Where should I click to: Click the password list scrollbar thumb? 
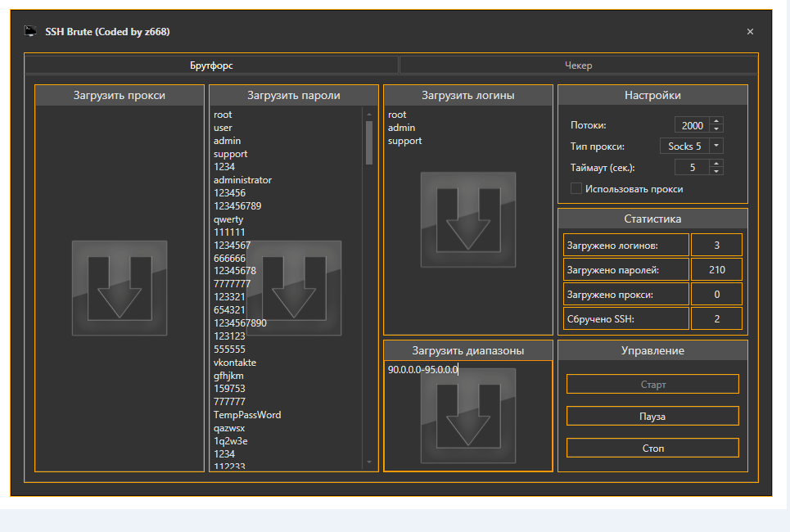[369, 141]
